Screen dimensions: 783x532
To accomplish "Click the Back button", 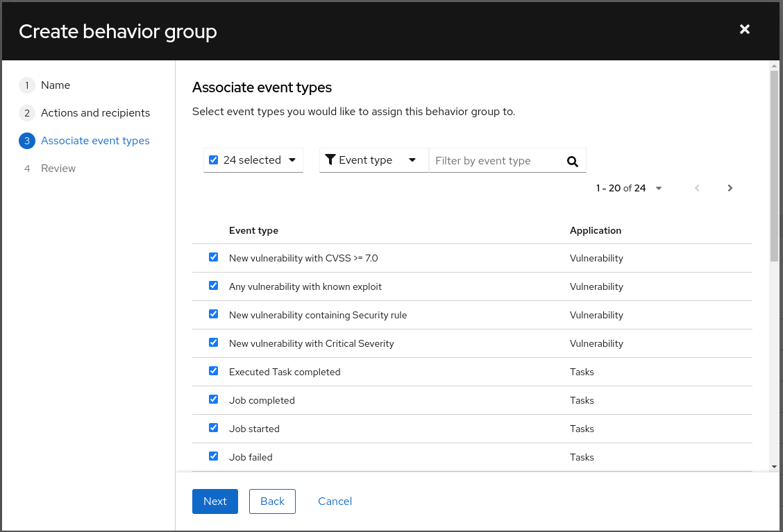I will click(x=272, y=501).
